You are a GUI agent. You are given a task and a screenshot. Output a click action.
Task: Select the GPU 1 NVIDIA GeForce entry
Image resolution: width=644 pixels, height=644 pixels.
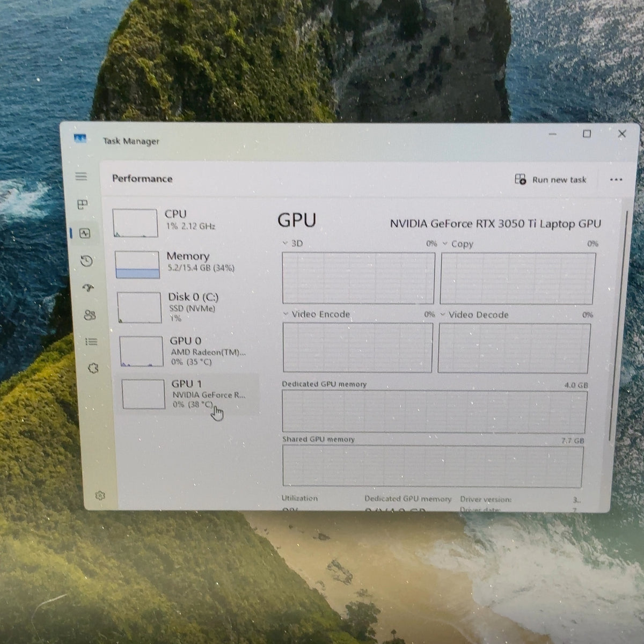point(189,394)
